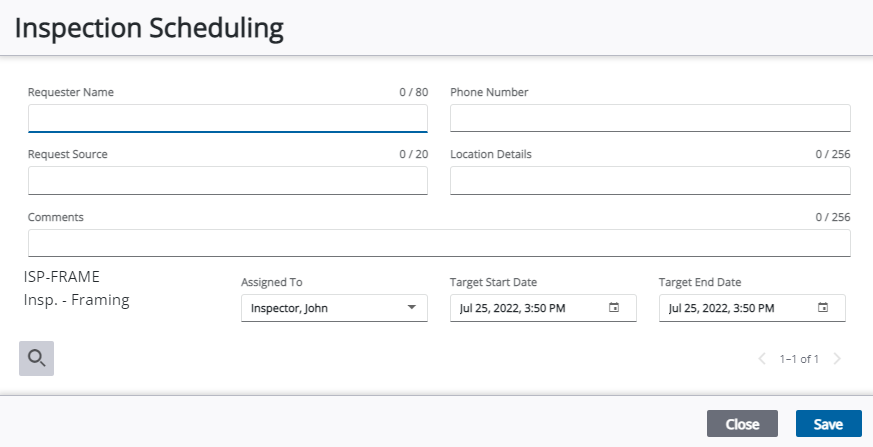Click the 1–1 of 1 pagination label

[799, 359]
